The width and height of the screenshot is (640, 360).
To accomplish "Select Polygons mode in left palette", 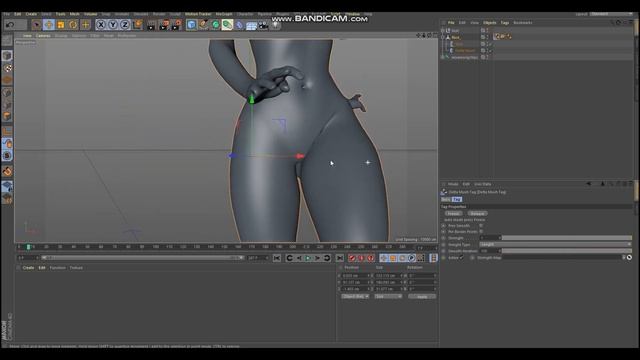I will (x=7, y=117).
